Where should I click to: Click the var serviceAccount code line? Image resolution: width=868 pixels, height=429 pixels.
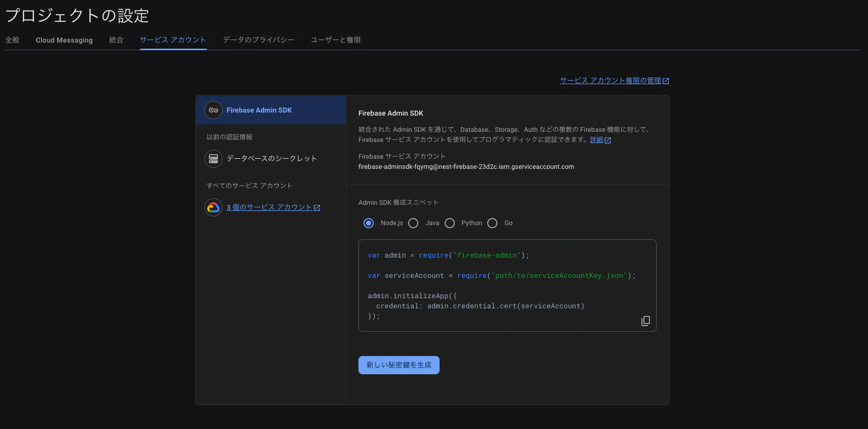501,276
